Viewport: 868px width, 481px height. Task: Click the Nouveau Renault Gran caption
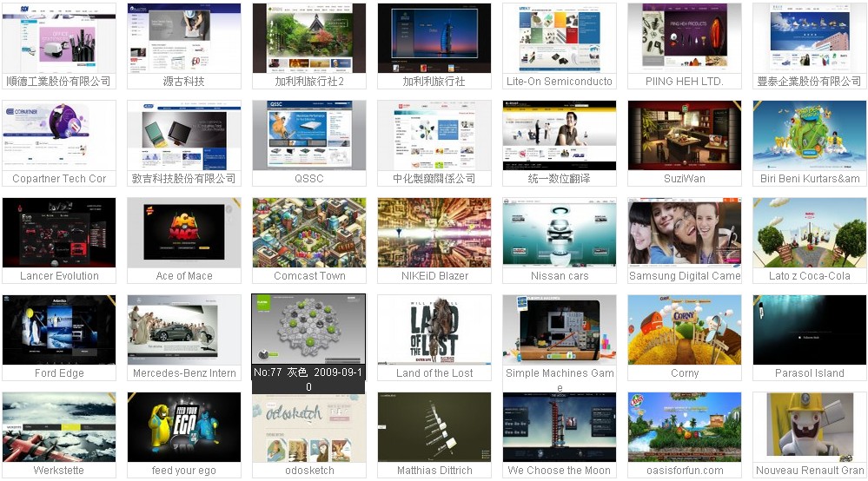[x=810, y=471]
